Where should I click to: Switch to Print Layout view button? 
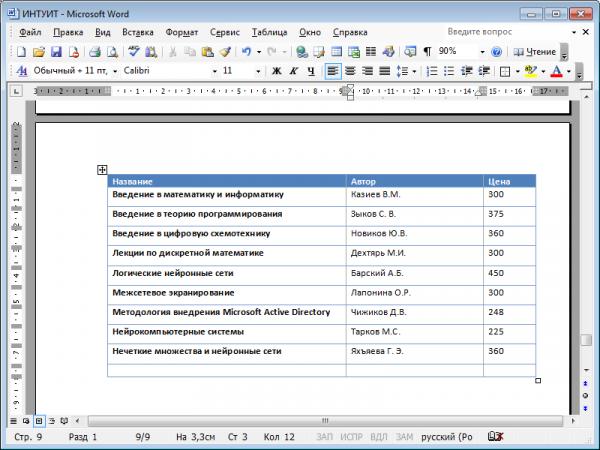pyautogui.click(x=39, y=421)
